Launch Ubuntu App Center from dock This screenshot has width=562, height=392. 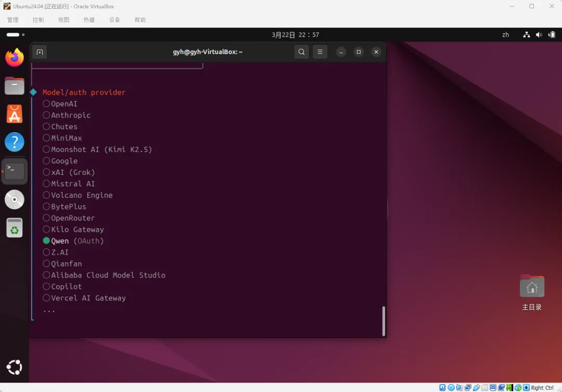15,114
